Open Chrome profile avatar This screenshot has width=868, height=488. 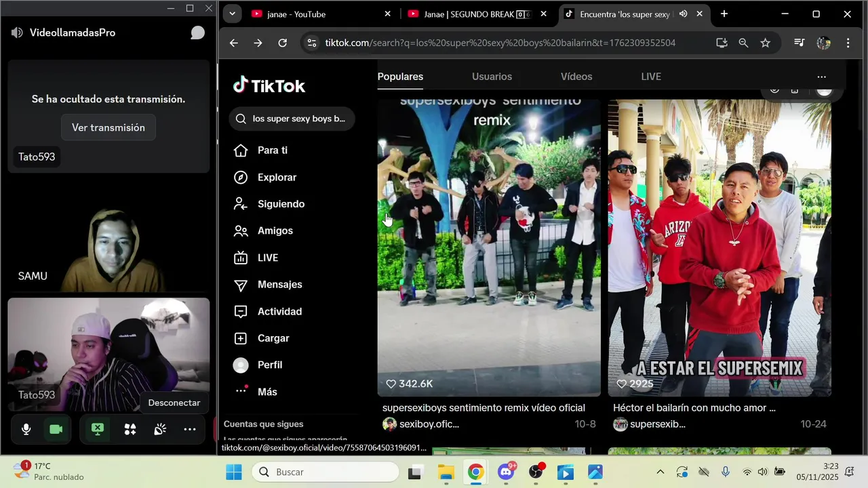[x=824, y=43]
